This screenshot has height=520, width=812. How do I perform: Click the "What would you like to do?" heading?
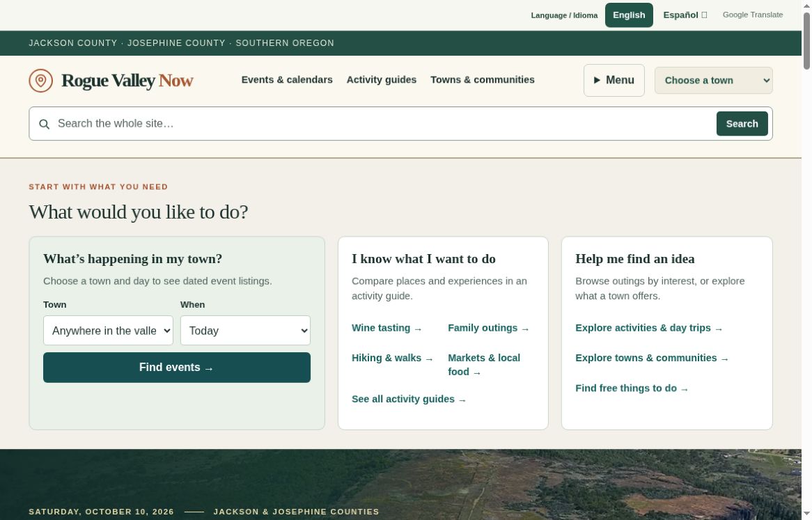pyautogui.click(x=139, y=212)
